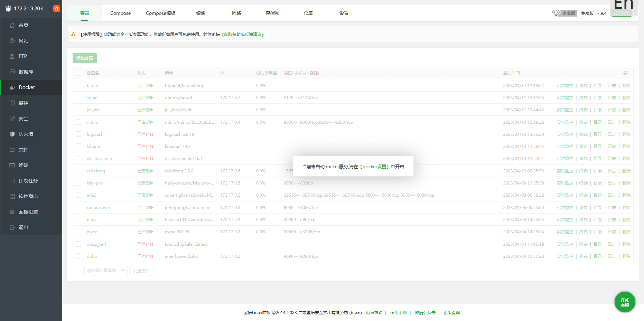The height and width of the screenshot is (321, 644).
Task: Open the 计划任务 cron tasks page
Action: point(27,180)
